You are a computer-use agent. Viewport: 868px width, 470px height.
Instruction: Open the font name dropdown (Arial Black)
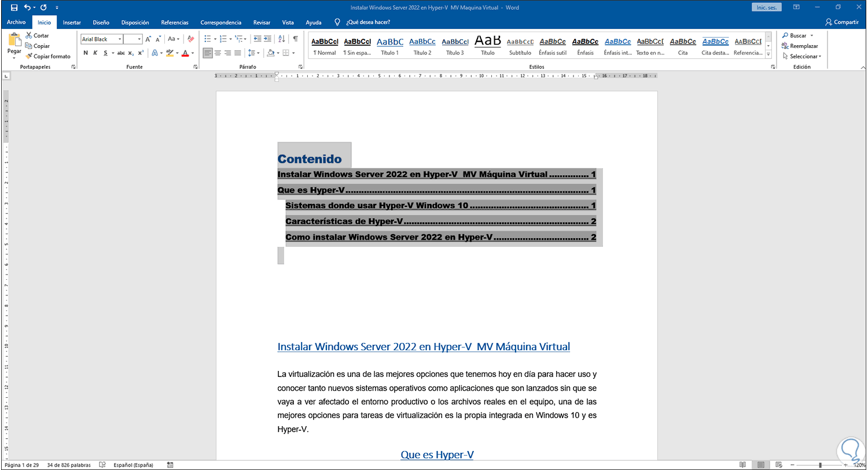(120, 39)
